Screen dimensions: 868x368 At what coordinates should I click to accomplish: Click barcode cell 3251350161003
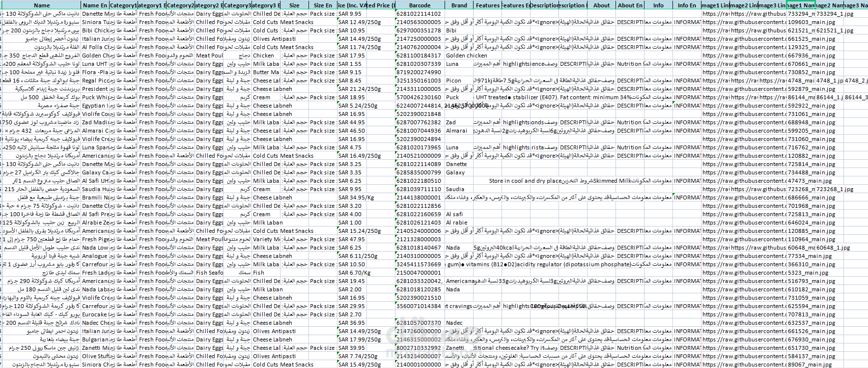420,81
